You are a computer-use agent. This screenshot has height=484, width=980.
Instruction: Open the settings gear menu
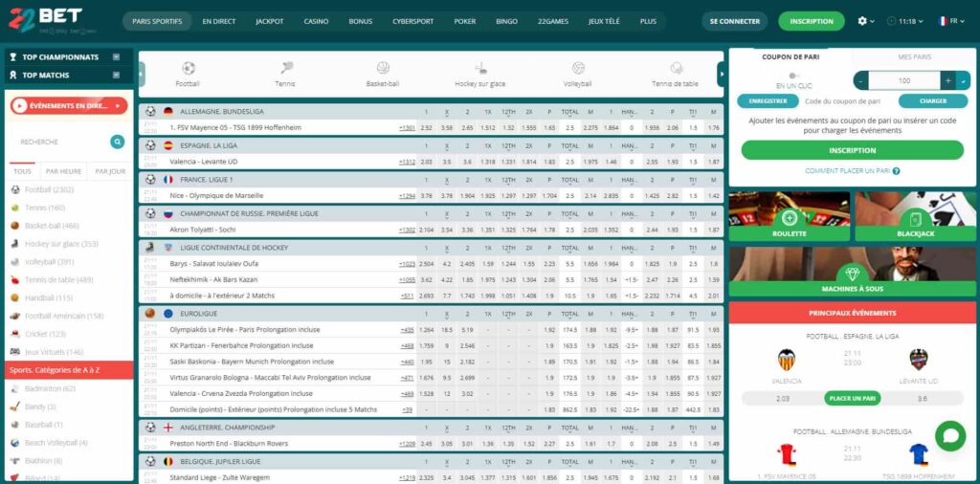point(862,21)
